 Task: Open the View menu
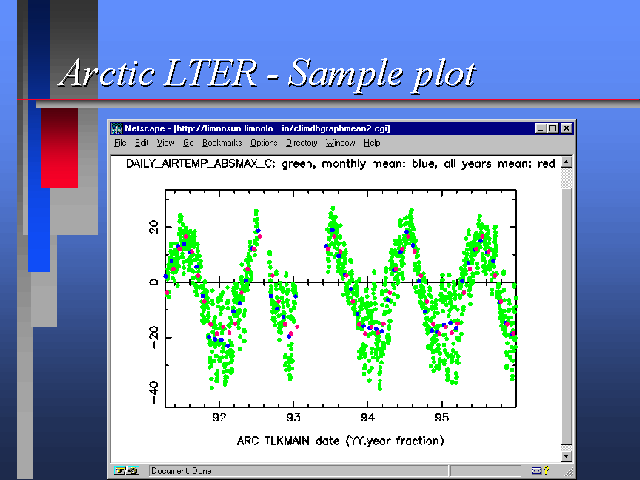click(165, 143)
